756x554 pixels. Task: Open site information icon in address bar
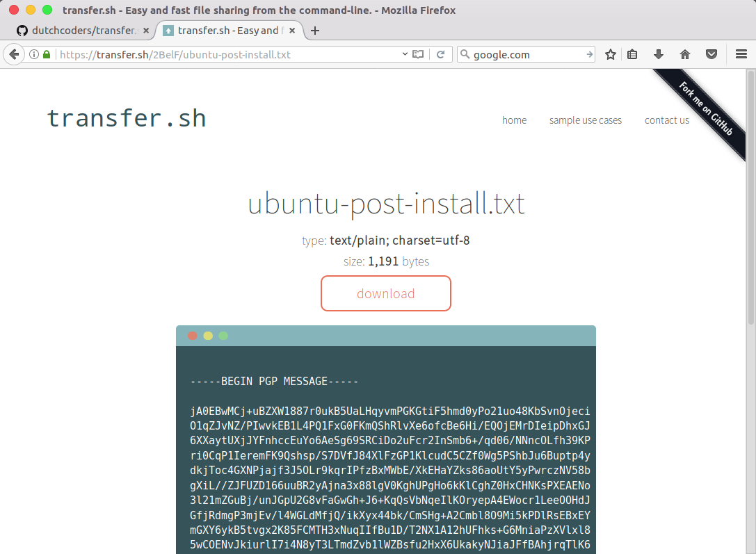click(34, 54)
